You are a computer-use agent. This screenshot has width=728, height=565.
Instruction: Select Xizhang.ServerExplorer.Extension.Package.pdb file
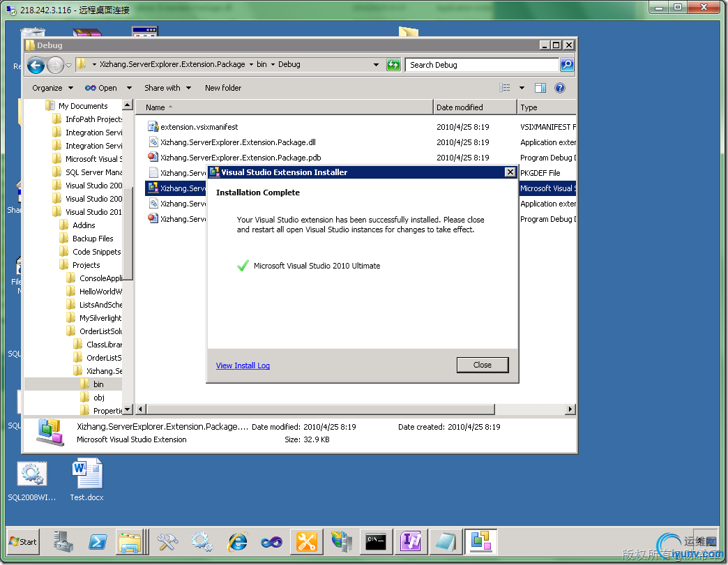point(241,158)
